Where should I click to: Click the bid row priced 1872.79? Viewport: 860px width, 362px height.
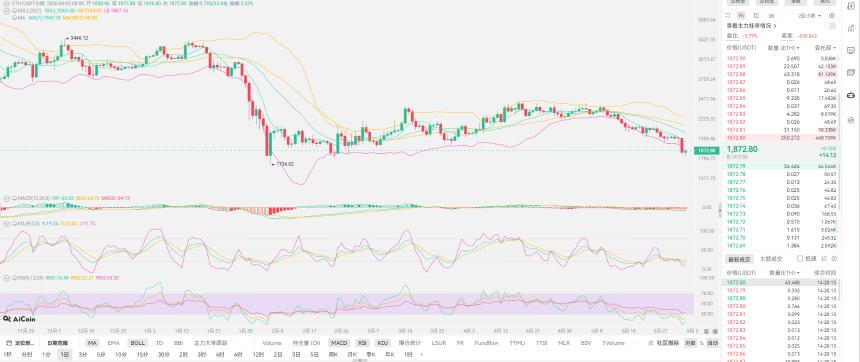[x=782, y=166]
